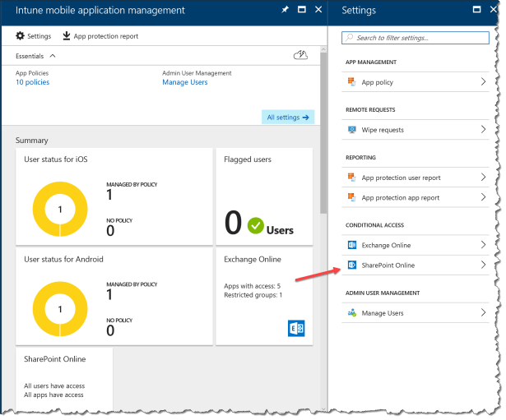Click the vertical scrollbar thumb

(323, 133)
